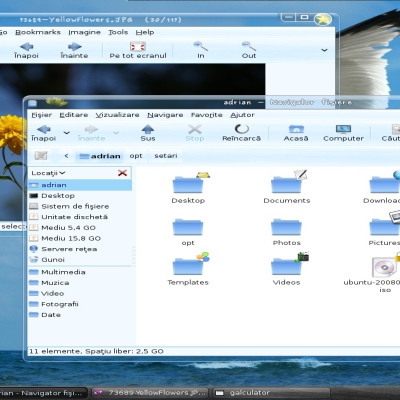
Task: Select Desktop in Locații sidebar
Action: coord(80,196)
